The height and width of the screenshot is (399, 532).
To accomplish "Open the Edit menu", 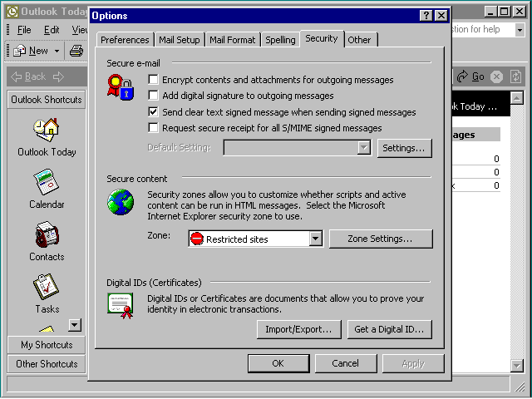I will pos(52,30).
